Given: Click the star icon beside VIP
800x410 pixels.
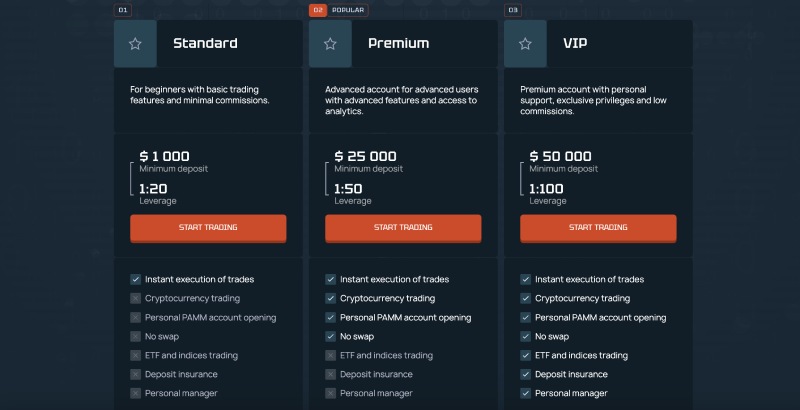Looking at the screenshot, I should 525,44.
